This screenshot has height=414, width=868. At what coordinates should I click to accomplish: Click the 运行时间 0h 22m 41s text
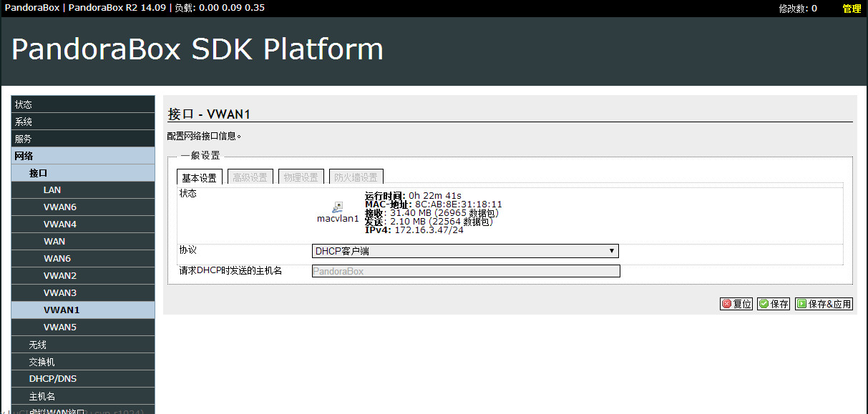(x=413, y=196)
